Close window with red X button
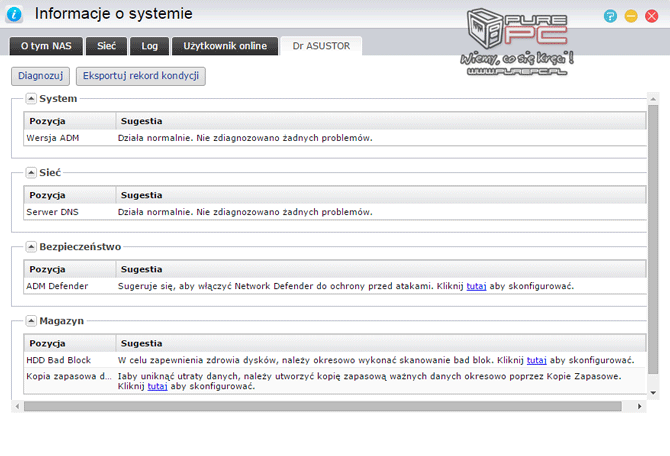 point(651,16)
